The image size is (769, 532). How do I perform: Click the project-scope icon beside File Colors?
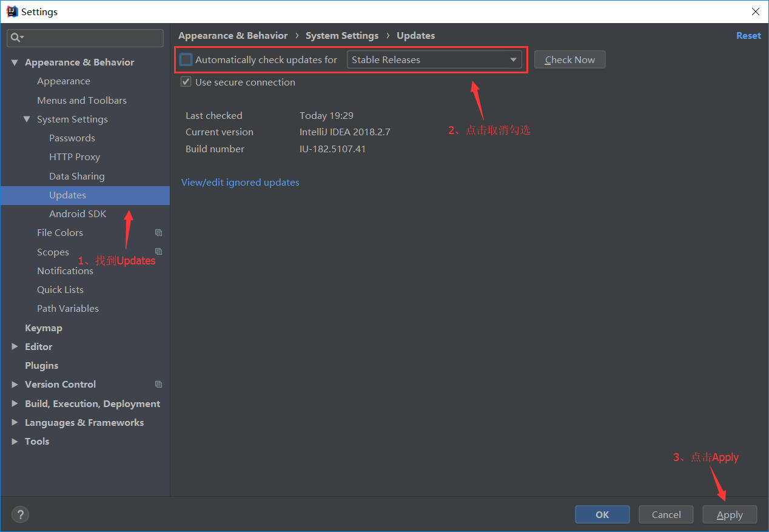(158, 232)
